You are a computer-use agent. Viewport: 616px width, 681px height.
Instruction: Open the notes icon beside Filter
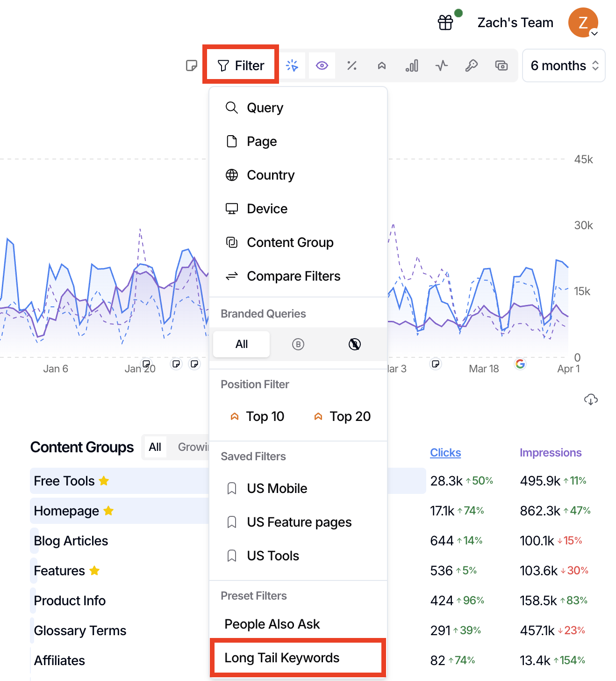(191, 65)
